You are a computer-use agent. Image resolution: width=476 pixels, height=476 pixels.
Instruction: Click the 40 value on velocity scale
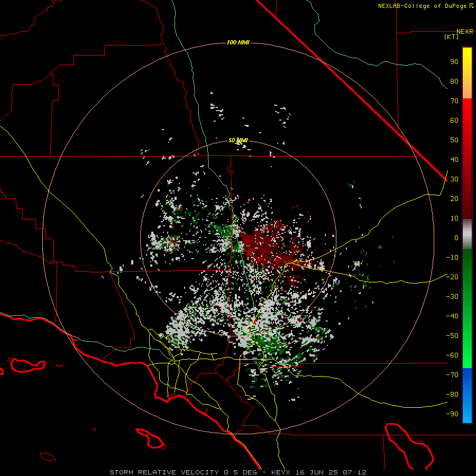pyautogui.click(x=454, y=160)
